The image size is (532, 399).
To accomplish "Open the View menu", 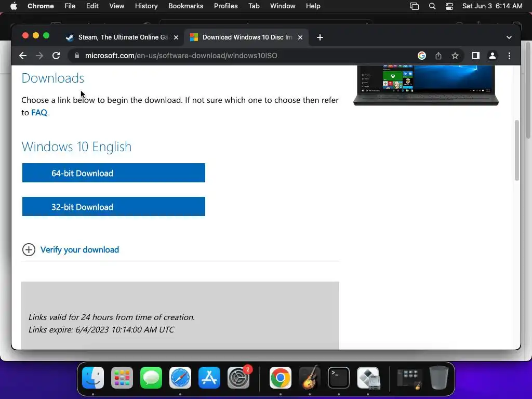I will tap(117, 6).
